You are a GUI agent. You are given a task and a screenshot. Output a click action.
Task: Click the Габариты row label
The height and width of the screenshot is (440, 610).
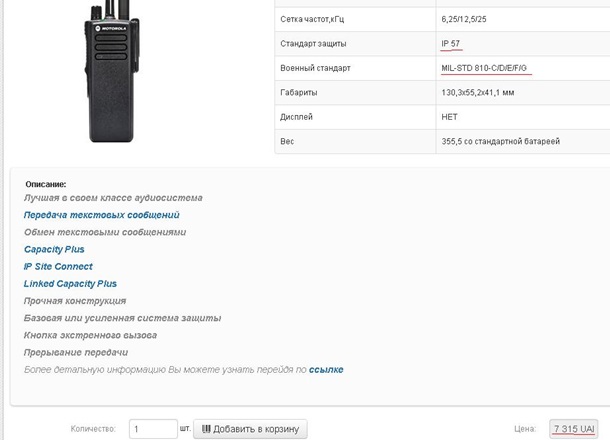tap(299, 93)
